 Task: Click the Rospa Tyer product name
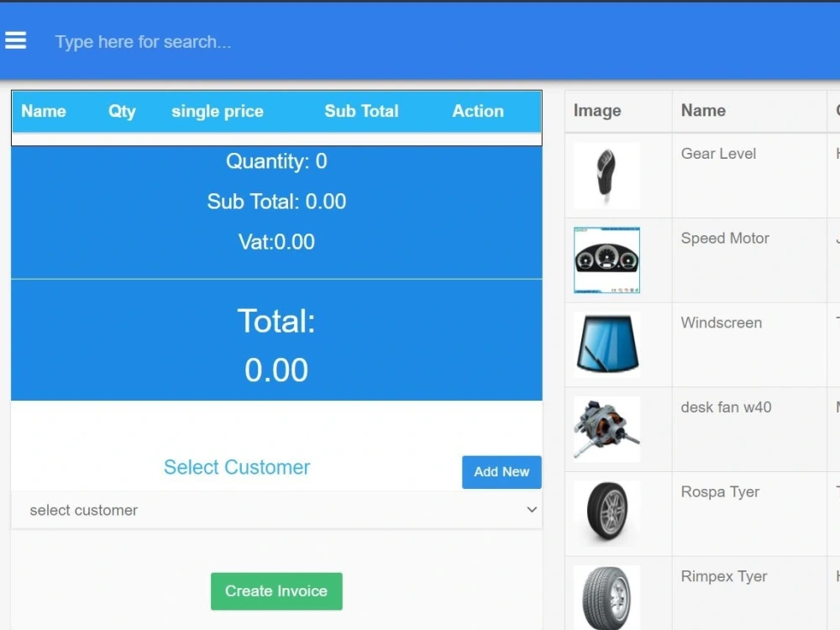click(x=720, y=491)
